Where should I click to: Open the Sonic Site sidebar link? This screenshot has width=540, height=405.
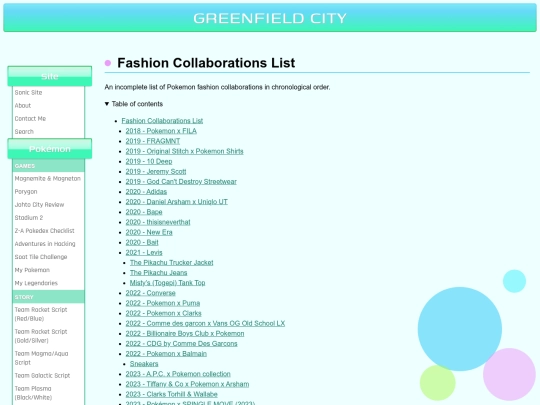click(28, 92)
